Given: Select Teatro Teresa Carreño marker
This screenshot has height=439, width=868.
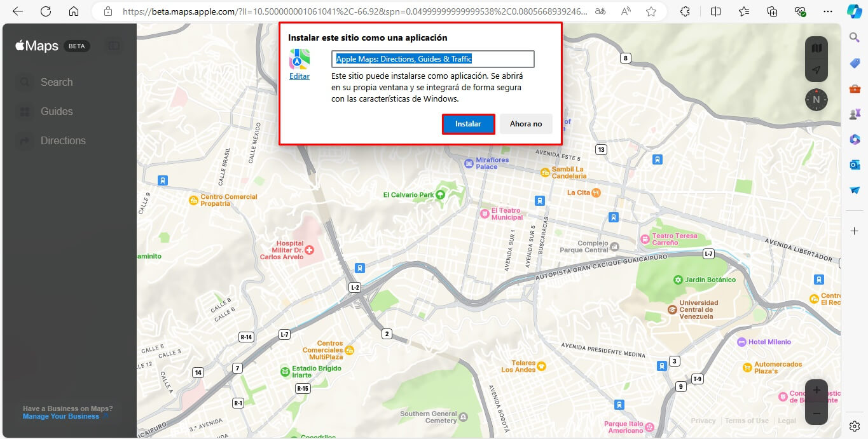Looking at the screenshot, I should click(x=645, y=239).
